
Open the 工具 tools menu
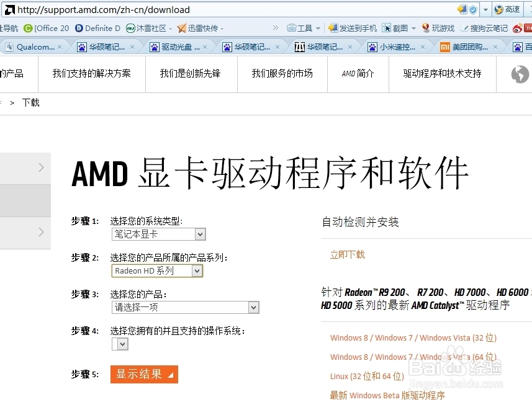click(304, 28)
